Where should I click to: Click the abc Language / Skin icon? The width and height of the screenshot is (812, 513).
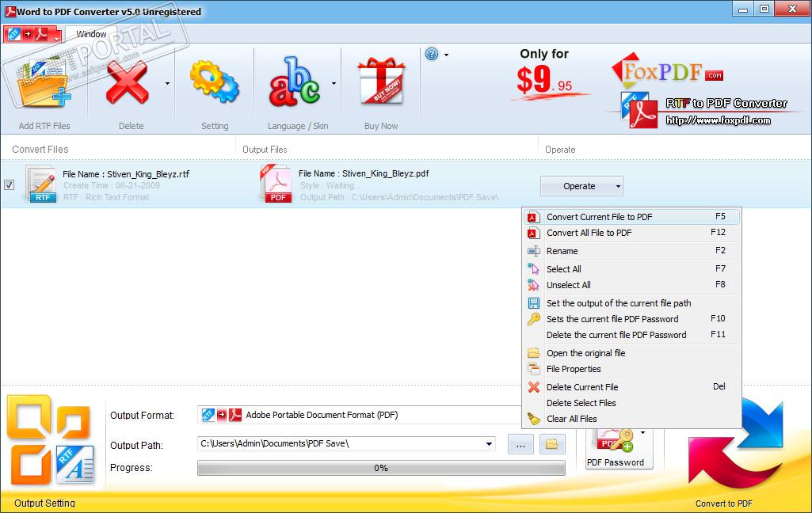[x=294, y=82]
